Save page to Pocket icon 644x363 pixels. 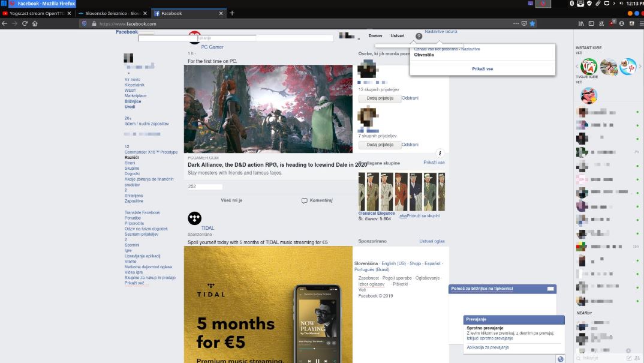[524, 23]
